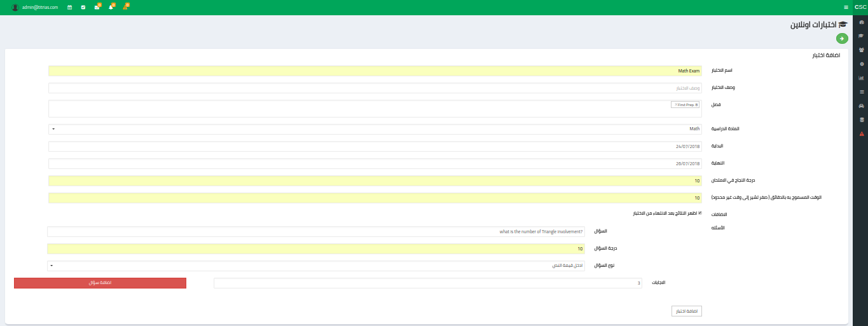The width and height of the screenshot is (868, 326).
Task: Click the question grade field
Action: pos(316,248)
